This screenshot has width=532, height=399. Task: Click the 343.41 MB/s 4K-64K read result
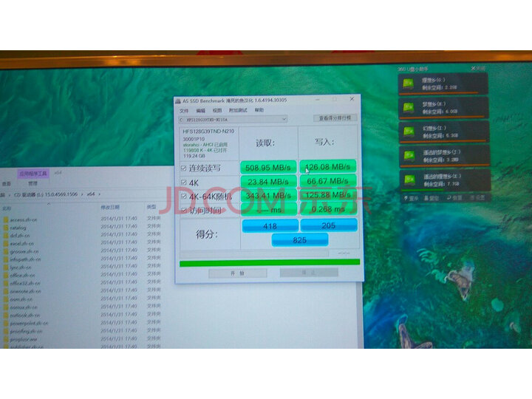268,196
